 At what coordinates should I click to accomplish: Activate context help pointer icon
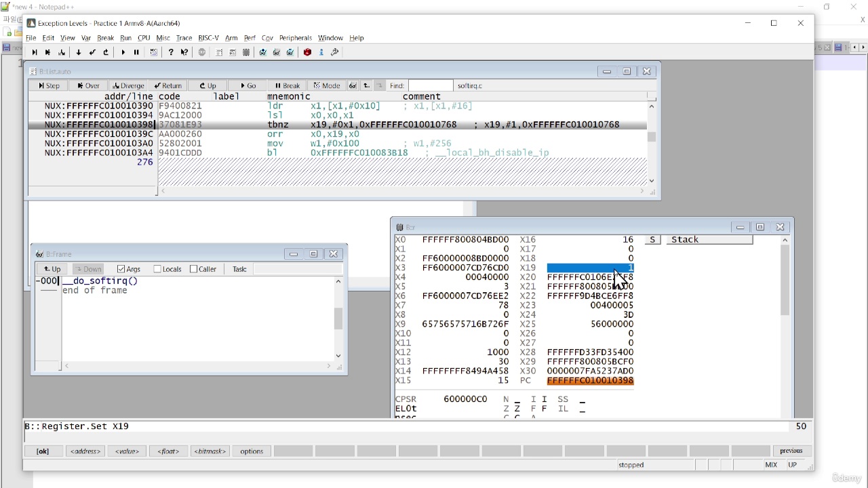tap(184, 52)
